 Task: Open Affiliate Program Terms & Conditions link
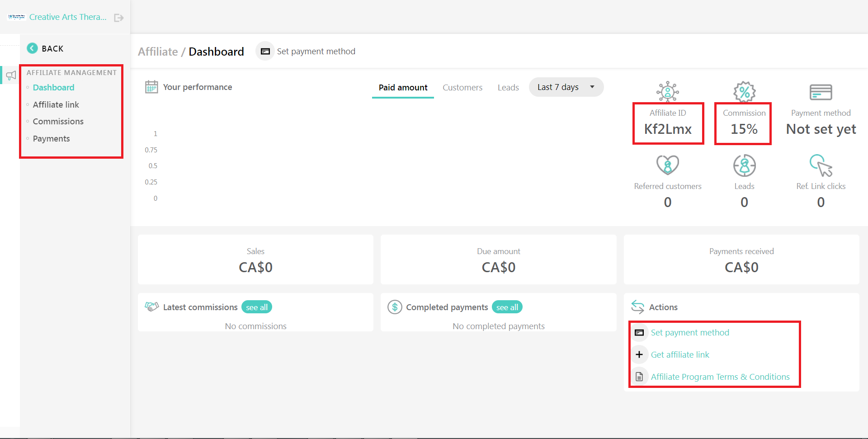click(x=720, y=377)
